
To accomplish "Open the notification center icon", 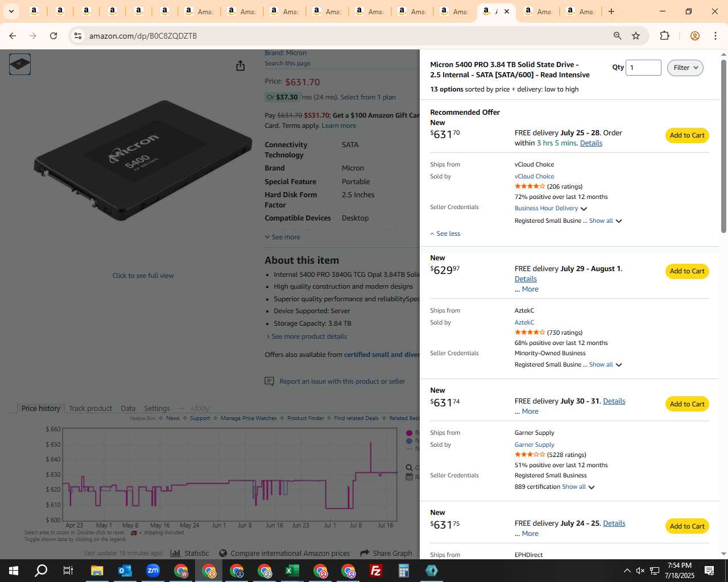I will pos(709,571).
